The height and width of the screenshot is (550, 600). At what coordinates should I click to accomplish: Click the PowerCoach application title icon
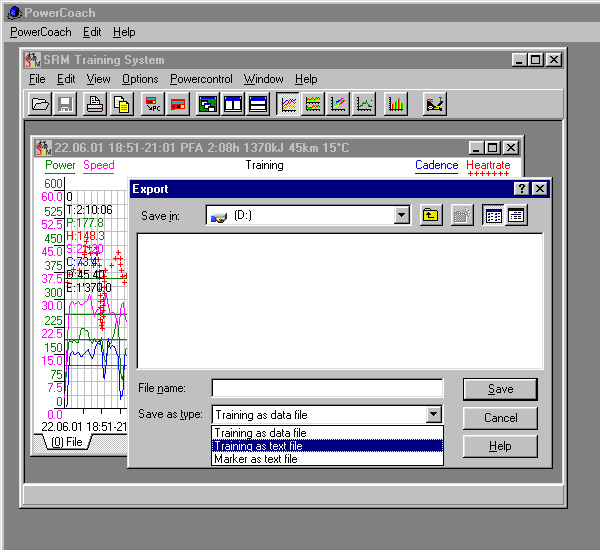tap(15, 13)
